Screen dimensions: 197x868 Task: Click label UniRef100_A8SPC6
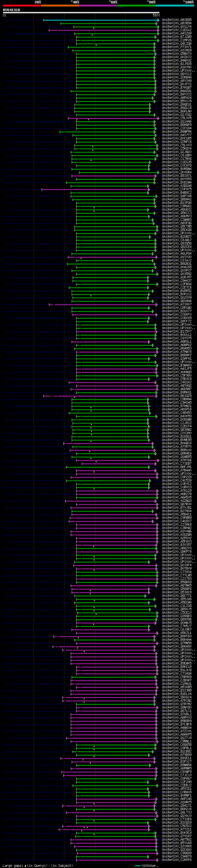click(177, 410)
